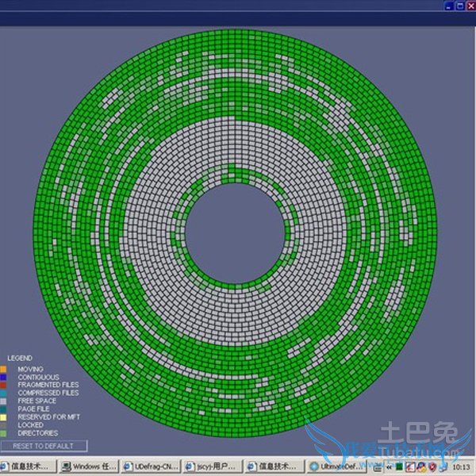Click the LOCKED legend label
476x476 pixels.
point(30,425)
